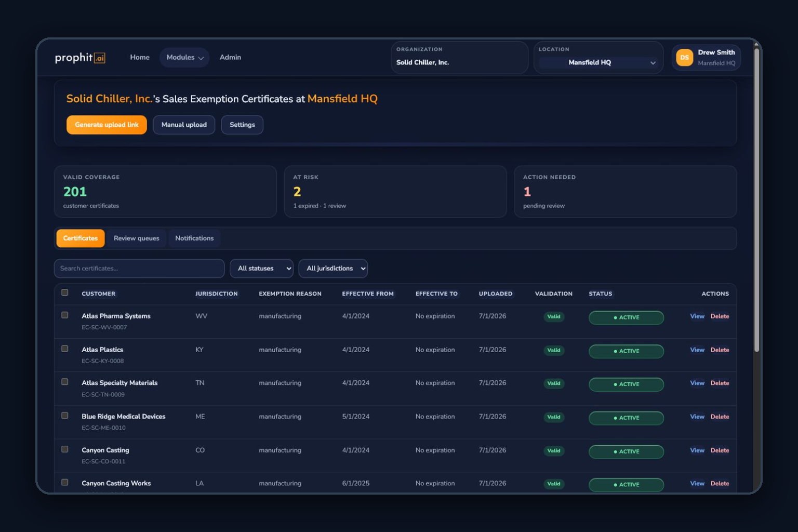
Task: Open the All statuses filter
Action: (261, 269)
